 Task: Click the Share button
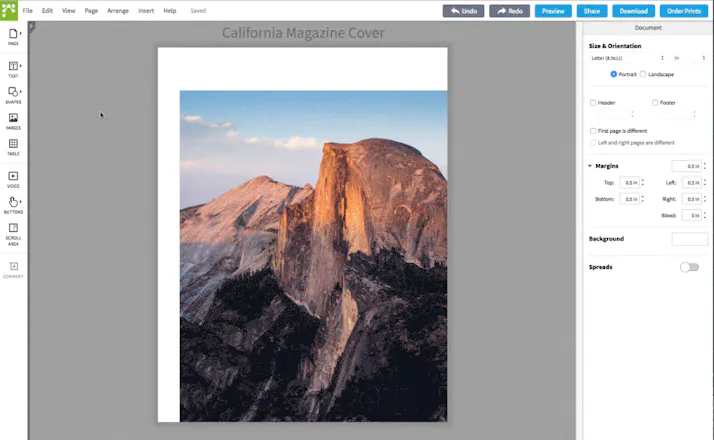click(x=592, y=11)
